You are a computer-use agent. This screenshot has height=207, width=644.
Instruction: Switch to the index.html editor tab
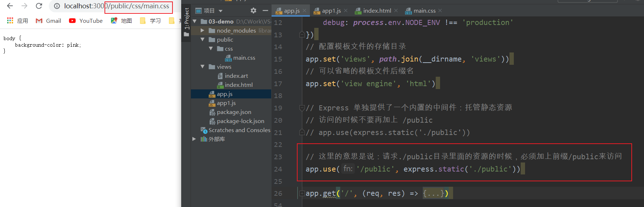(376, 11)
